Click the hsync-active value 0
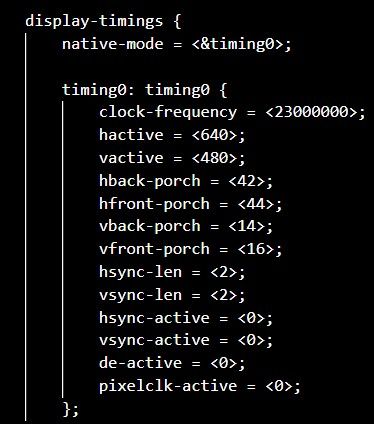 click(251, 318)
